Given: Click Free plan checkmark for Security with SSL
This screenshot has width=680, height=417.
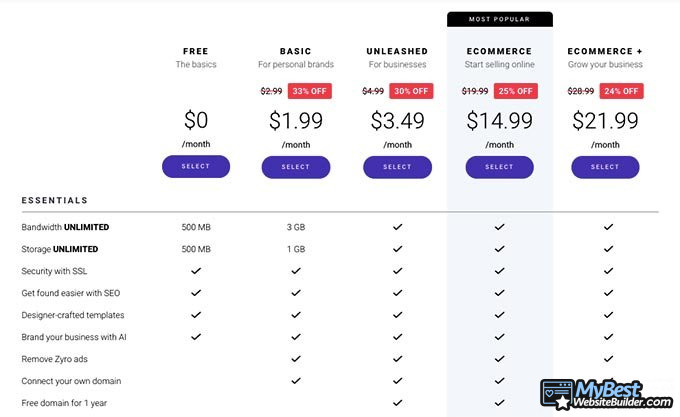Looking at the screenshot, I should point(196,270).
